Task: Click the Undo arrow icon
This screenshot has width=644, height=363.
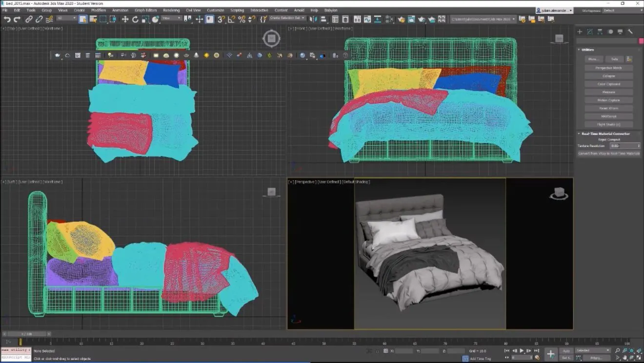Action: [7, 19]
